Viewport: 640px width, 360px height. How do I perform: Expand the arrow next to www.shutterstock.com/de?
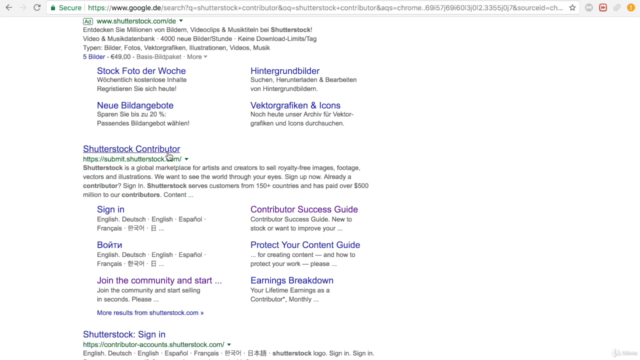(x=181, y=21)
